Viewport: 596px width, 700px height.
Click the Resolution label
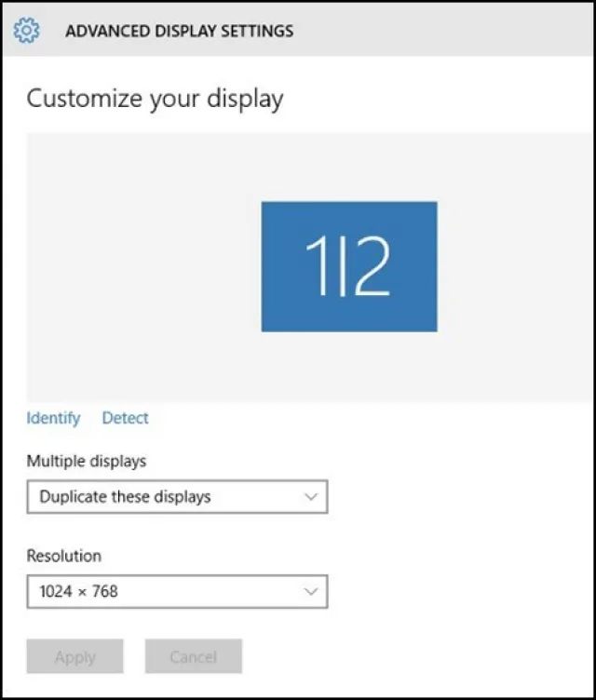point(64,556)
